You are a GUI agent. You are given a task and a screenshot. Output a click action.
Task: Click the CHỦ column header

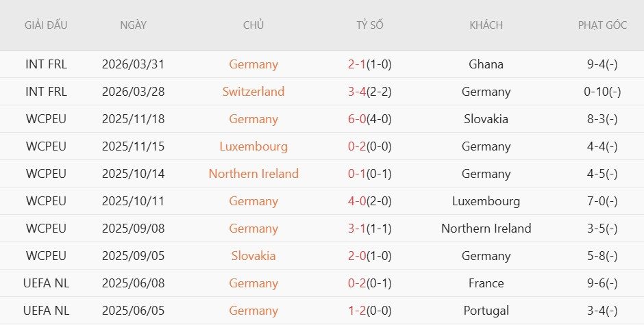tap(253, 25)
